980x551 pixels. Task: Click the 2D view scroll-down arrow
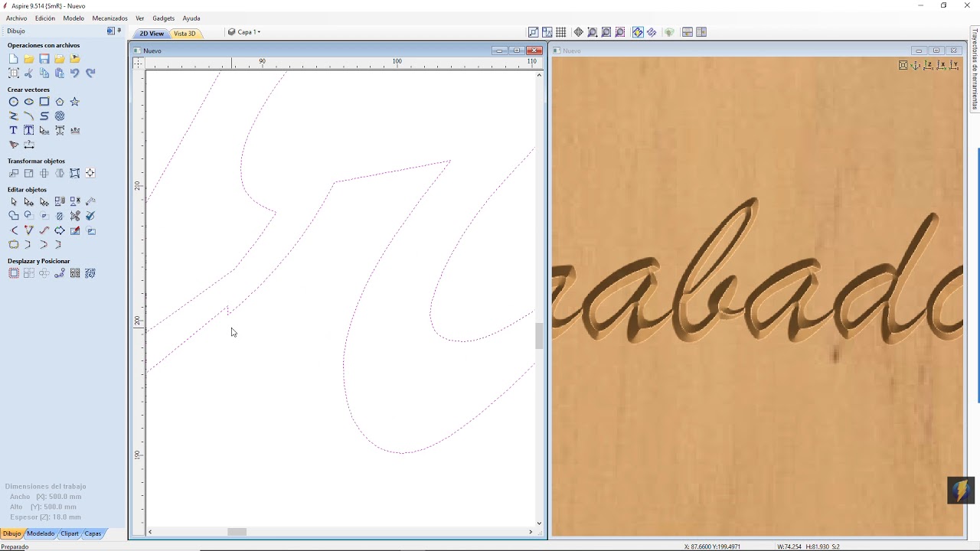[539, 523]
